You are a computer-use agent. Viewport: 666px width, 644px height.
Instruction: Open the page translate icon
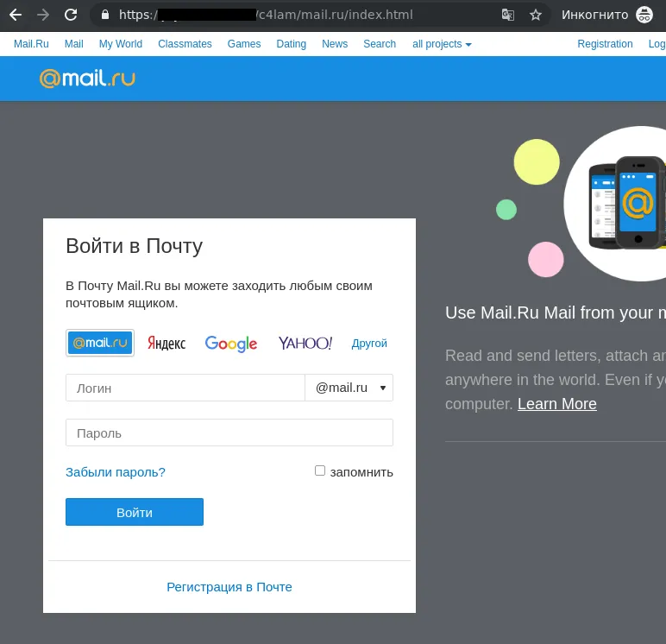coord(508,15)
